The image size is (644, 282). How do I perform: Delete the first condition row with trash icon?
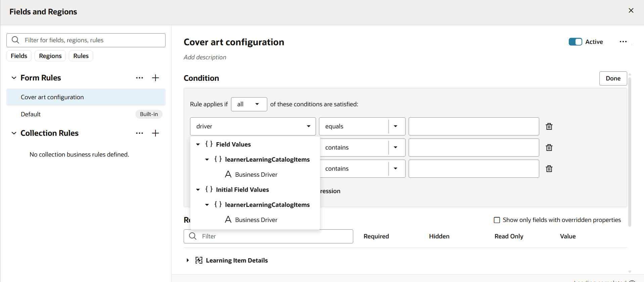coord(549,126)
